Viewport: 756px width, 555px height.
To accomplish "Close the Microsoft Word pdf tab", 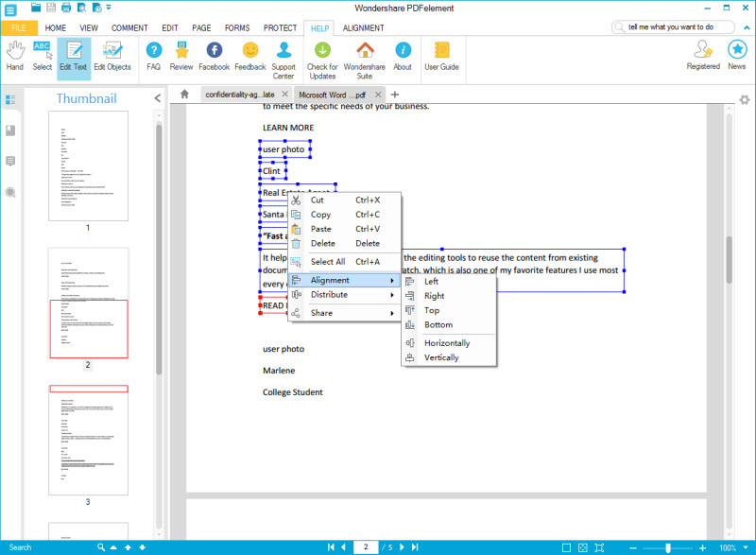I will 378,95.
